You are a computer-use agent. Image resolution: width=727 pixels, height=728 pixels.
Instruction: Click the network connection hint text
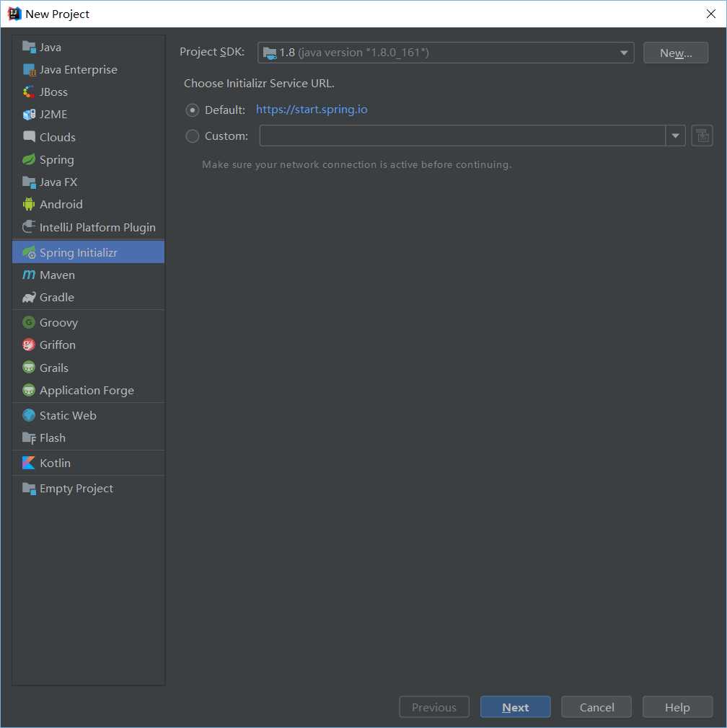pos(357,165)
